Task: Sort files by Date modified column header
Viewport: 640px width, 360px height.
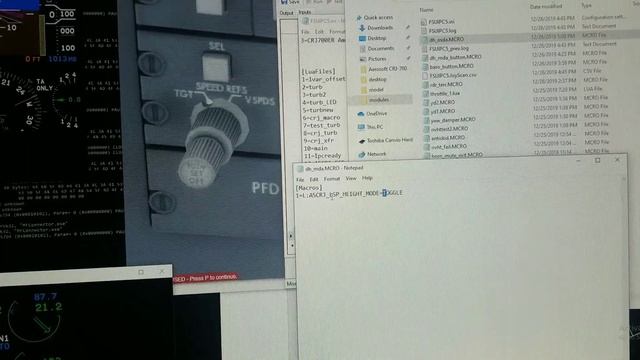Action: 546,7
